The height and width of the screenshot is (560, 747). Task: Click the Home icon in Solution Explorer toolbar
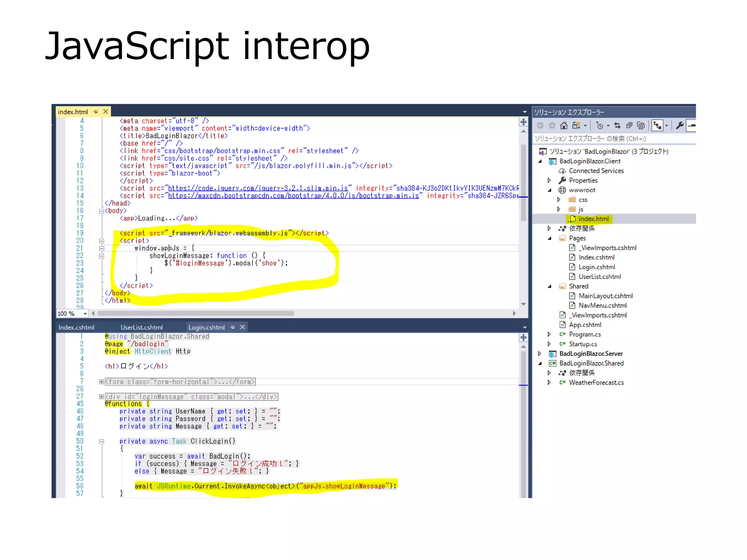point(564,125)
